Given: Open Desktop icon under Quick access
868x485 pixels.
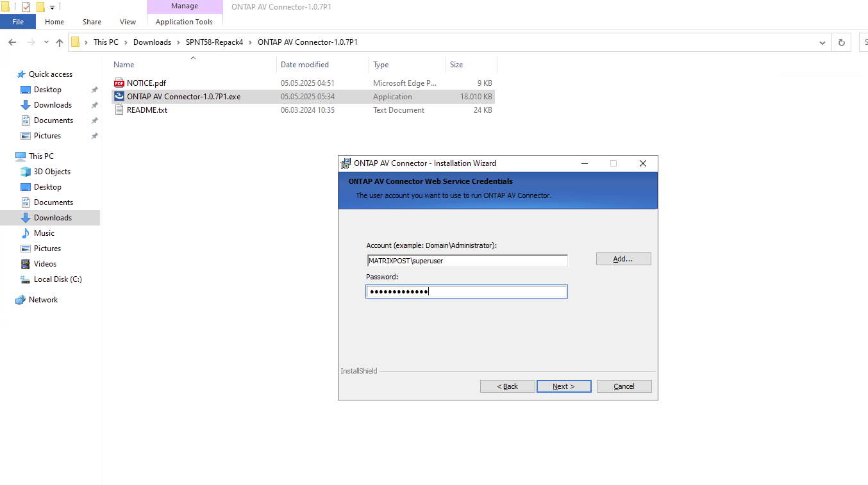Looking at the screenshot, I should pos(26,90).
